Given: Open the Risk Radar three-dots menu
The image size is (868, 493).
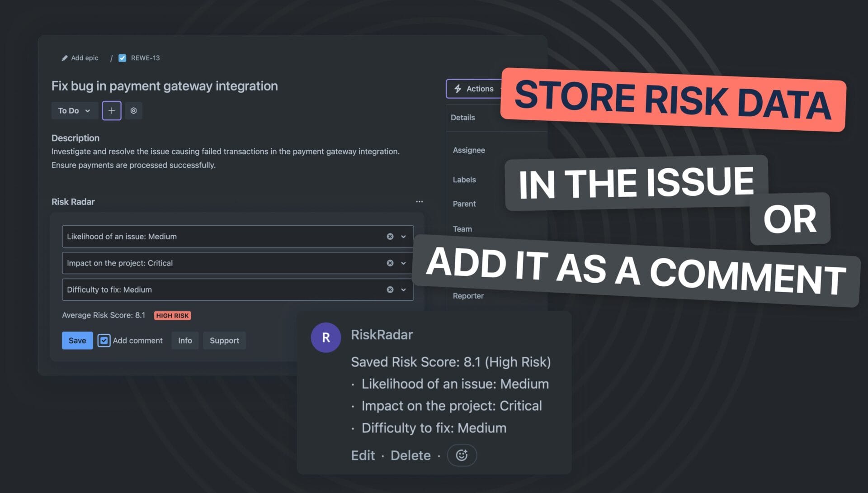Looking at the screenshot, I should pos(419,202).
